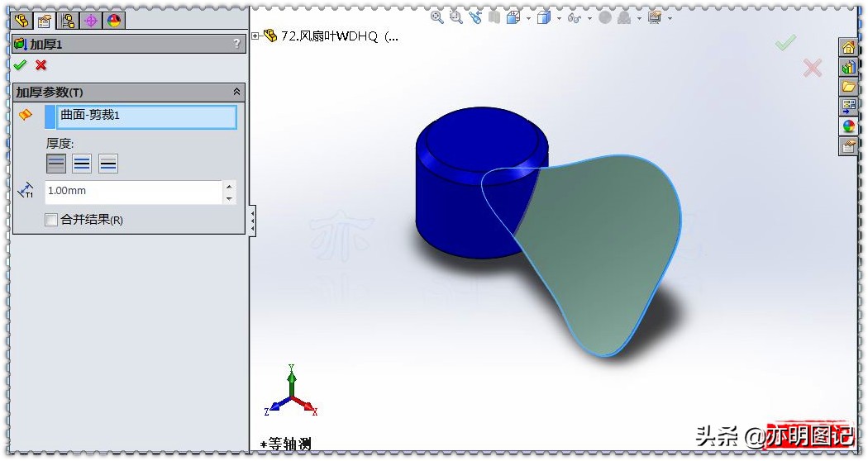This screenshot has width=868, height=461.
Task: Click the panel splitter collapse handle
Action: [x=252, y=221]
